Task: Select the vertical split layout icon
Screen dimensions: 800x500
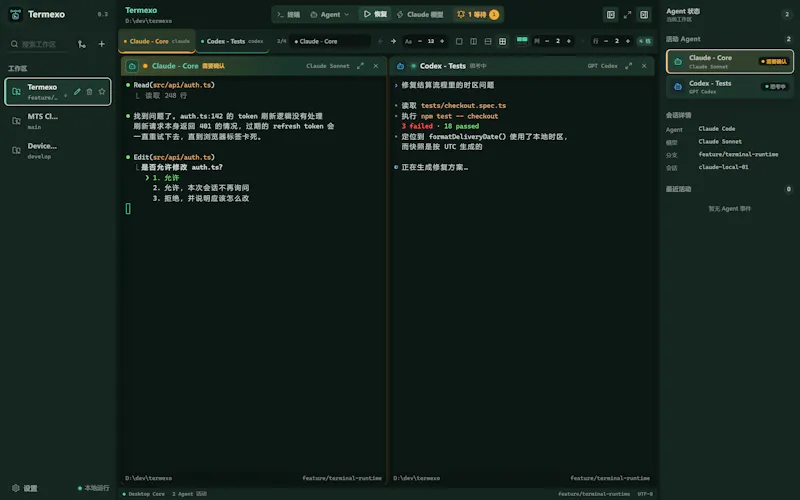Action: coord(473,41)
